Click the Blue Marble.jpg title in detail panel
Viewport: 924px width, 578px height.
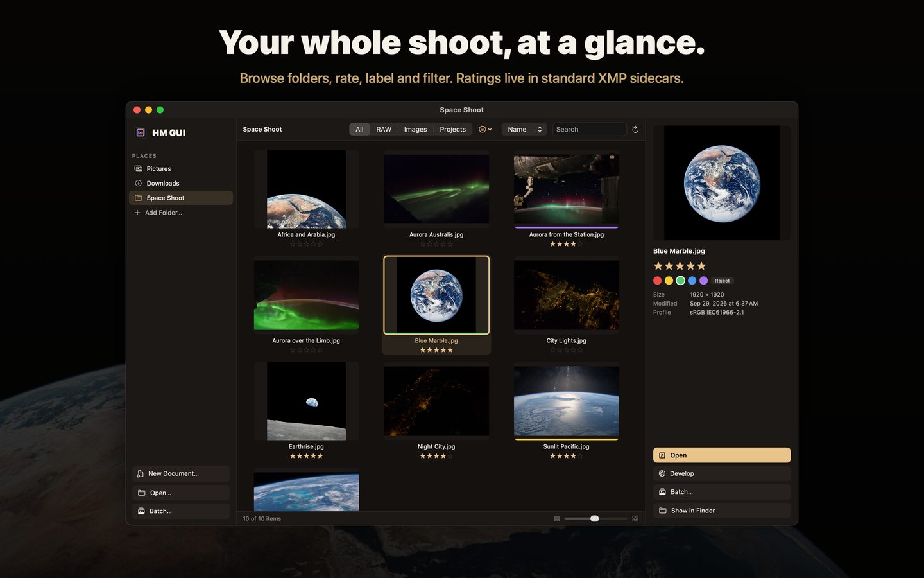point(679,251)
